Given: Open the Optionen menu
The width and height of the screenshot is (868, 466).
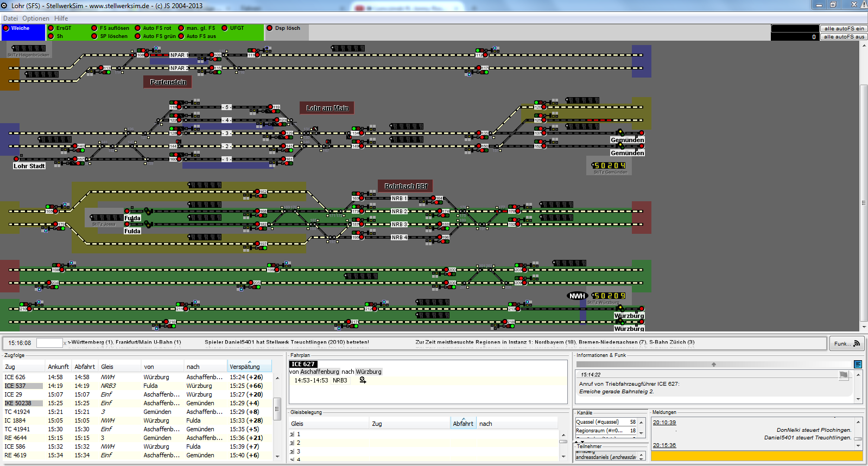Looking at the screenshot, I should coord(36,18).
